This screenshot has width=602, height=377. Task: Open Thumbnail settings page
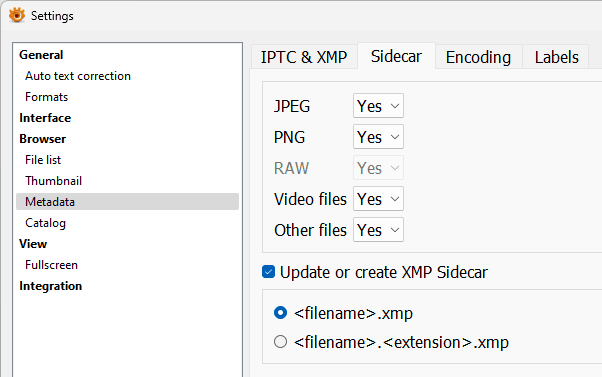coord(53,181)
